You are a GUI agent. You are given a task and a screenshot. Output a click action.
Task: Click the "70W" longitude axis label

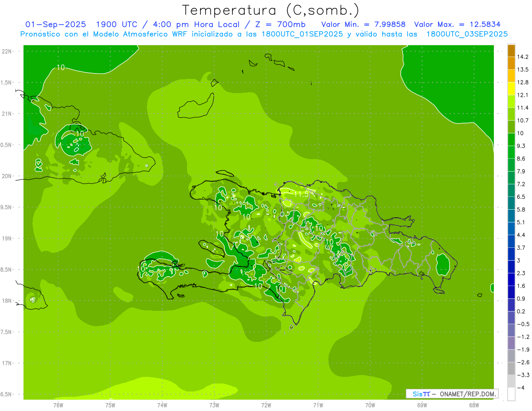[370, 405]
